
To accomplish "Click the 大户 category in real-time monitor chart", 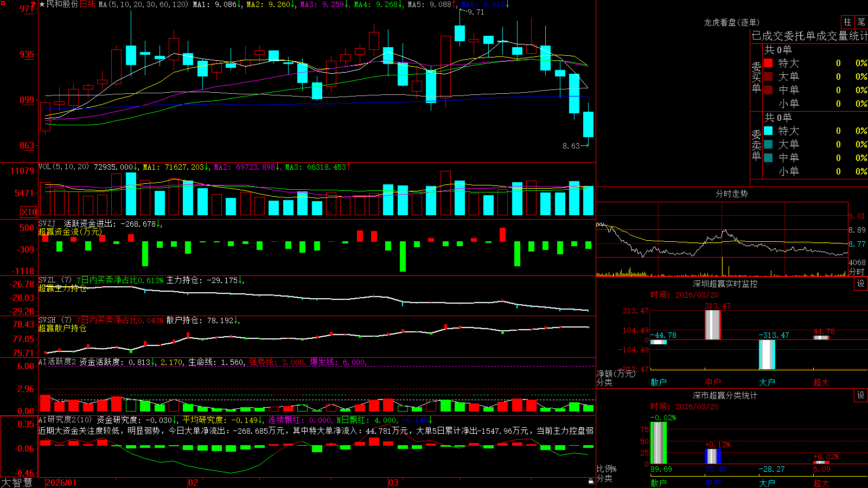I will (767, 382).
